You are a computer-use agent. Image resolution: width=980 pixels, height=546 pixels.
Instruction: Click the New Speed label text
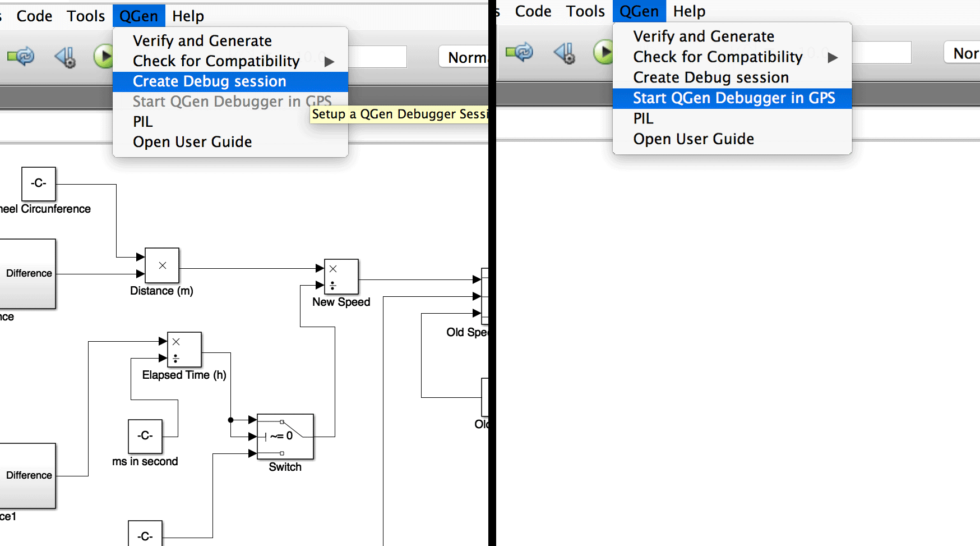pos(341,302)
